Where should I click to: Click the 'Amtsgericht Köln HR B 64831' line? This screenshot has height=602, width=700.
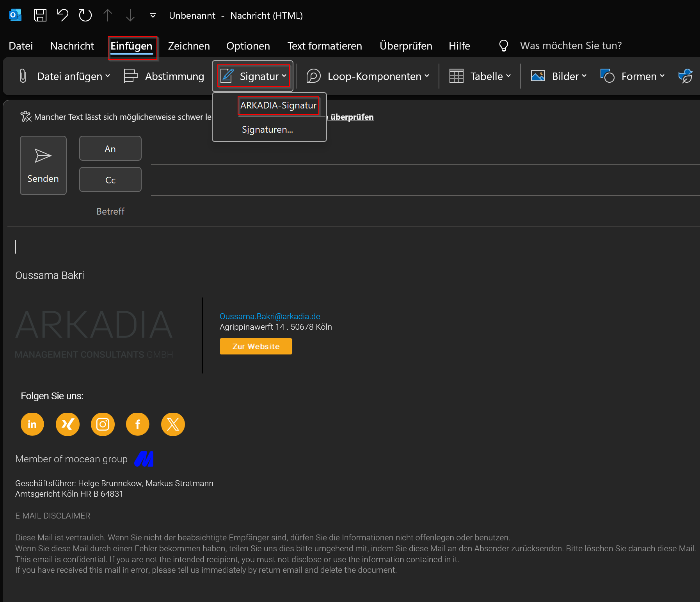[69, 494]
